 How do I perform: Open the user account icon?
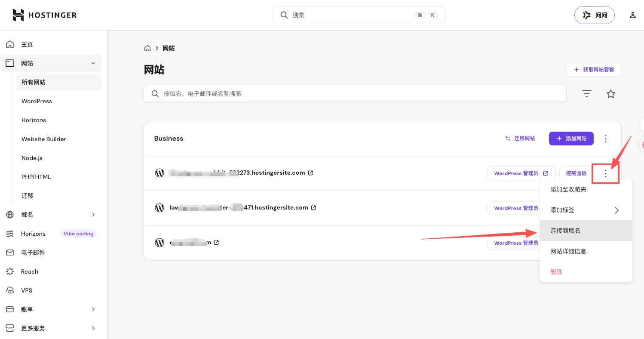click(632, 15)
